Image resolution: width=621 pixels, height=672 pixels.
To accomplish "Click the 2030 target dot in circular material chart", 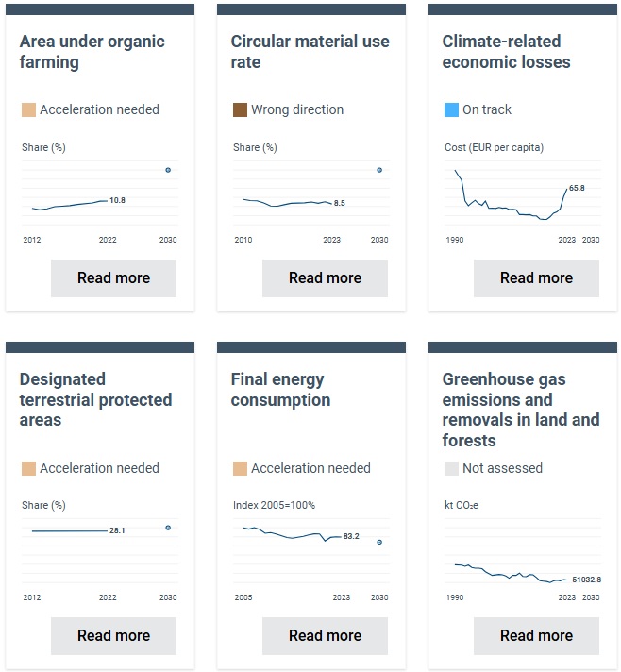I will (379, 170).
